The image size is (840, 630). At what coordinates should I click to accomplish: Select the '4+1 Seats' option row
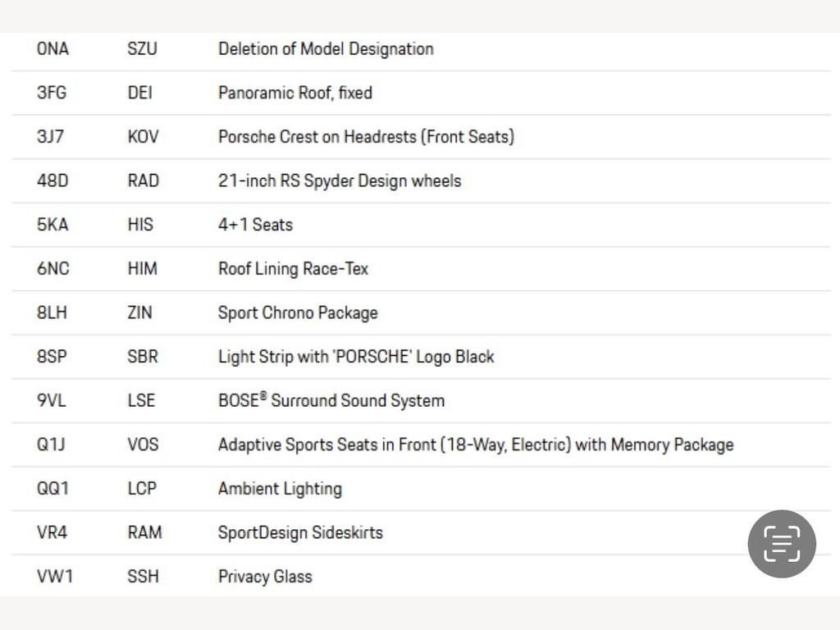click(421, 225)
